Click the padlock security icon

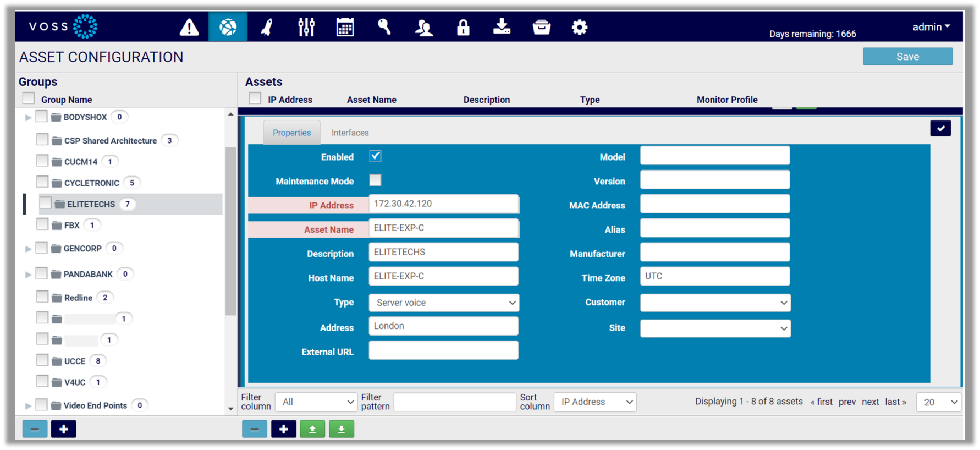(463, 27)
